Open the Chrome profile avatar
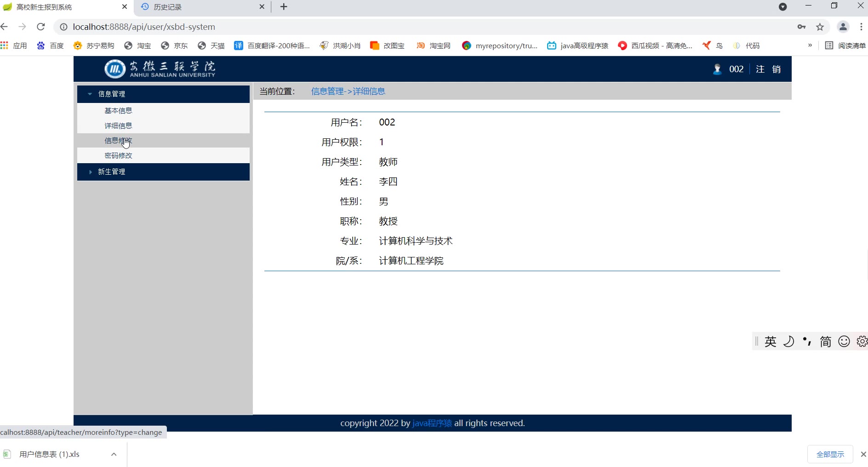 tap(843, 27)
